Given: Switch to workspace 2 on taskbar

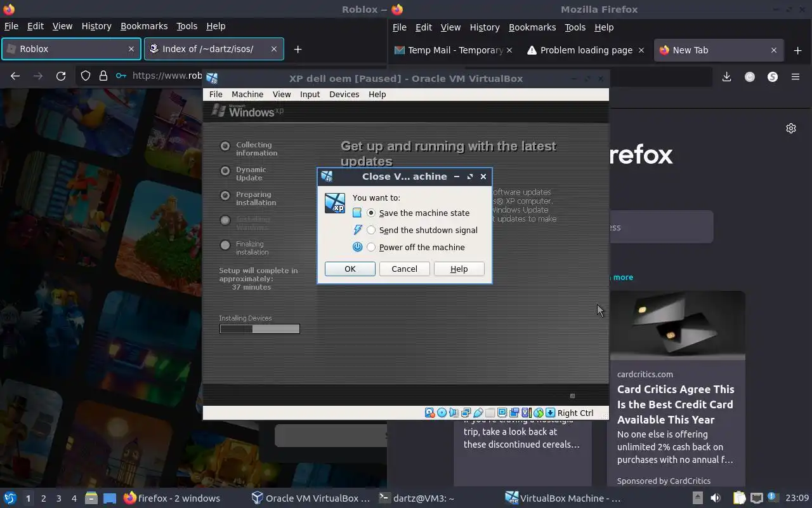Looking at the screenshot, I should (43, 498).
